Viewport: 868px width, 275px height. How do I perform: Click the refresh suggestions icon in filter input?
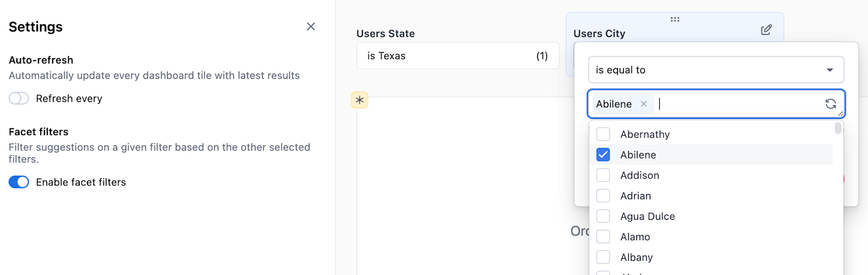(x=830, y=104)
